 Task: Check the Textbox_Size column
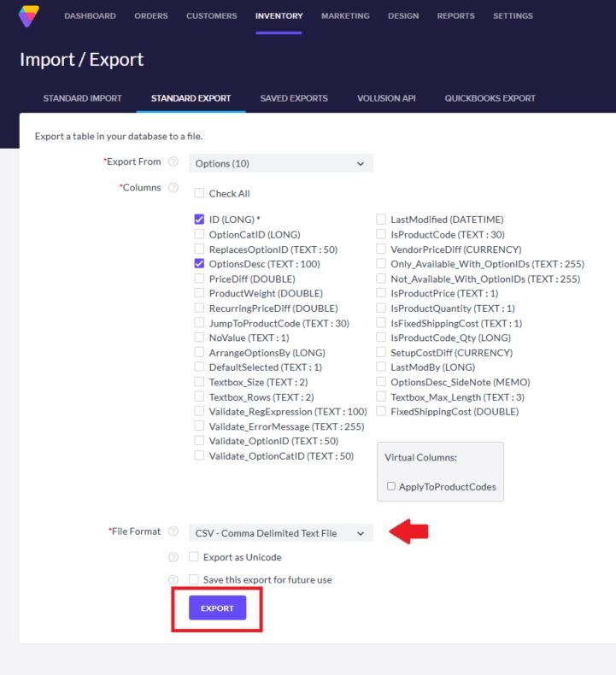199,382
